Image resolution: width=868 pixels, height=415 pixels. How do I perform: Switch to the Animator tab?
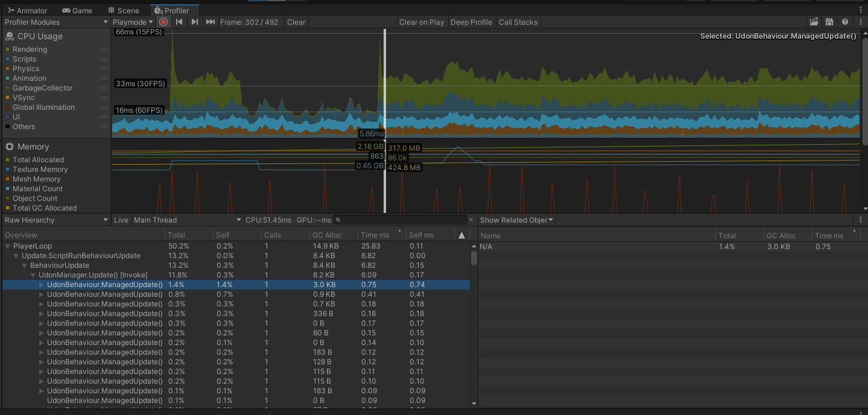click(x=27, y=10)
